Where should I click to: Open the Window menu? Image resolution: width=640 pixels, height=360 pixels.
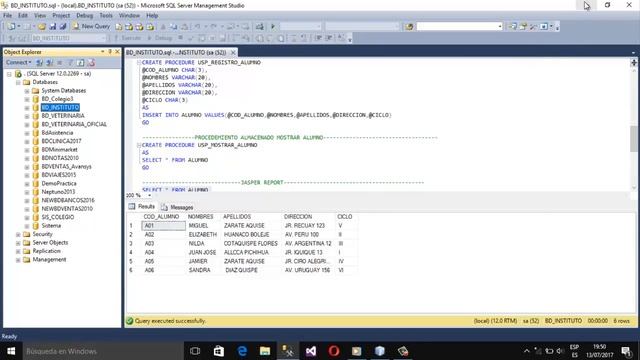tap(129, 16)
